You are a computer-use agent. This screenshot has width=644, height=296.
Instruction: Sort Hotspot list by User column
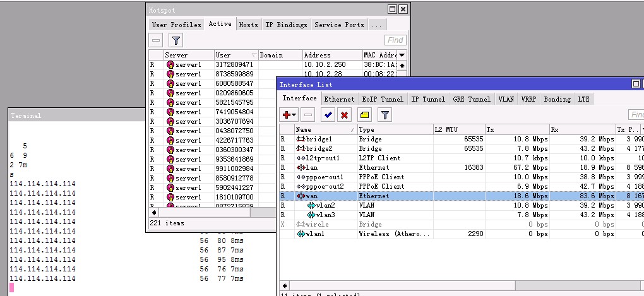coord(236,55)
